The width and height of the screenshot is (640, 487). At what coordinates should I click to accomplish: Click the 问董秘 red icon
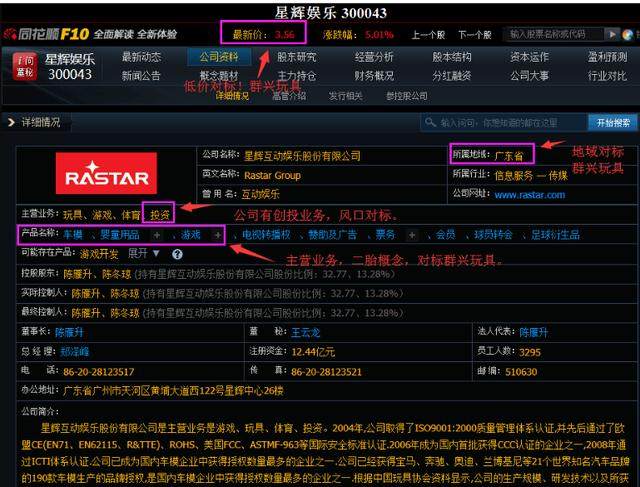point(25,66)
